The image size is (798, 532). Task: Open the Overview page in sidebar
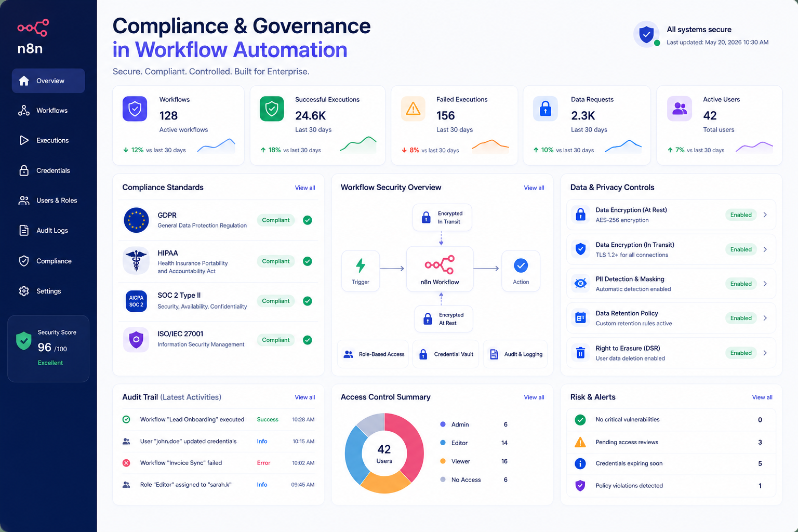(48, 81)
